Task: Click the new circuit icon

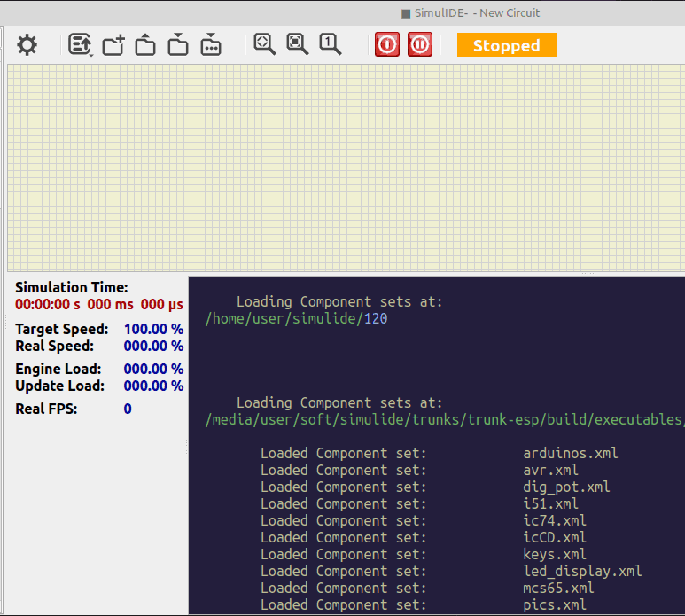Action: (x=113, y=45)
